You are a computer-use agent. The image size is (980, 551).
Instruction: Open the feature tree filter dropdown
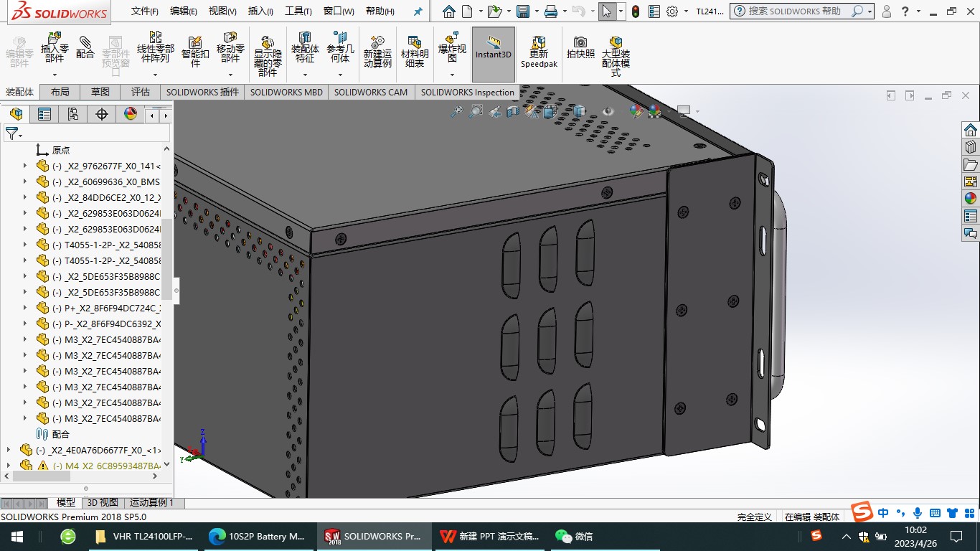pyautogui.click(x=14, y=134)
